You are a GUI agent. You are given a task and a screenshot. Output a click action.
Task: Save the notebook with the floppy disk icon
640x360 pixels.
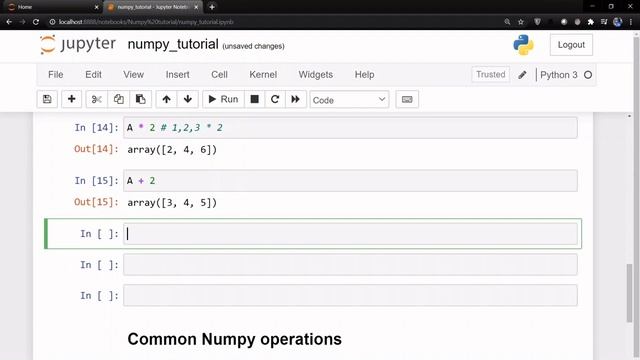[x=47, y=99]
